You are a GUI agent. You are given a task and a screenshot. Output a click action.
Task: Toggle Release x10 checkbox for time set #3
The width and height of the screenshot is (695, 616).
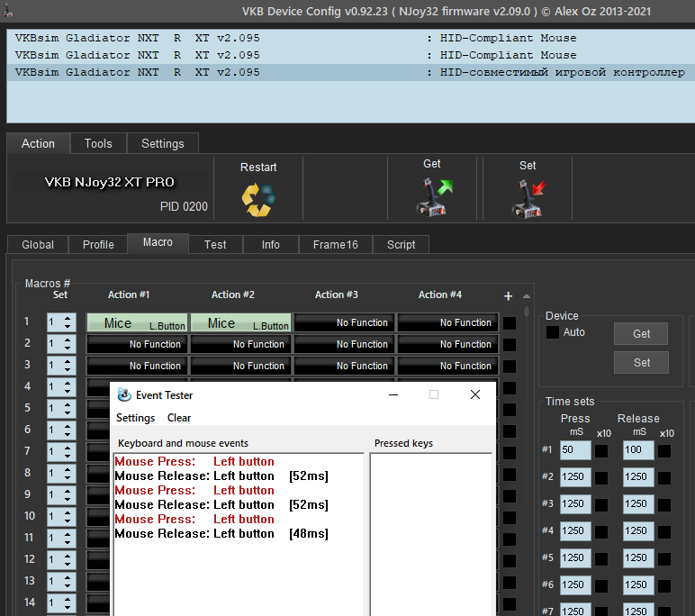tap(664, 505)
